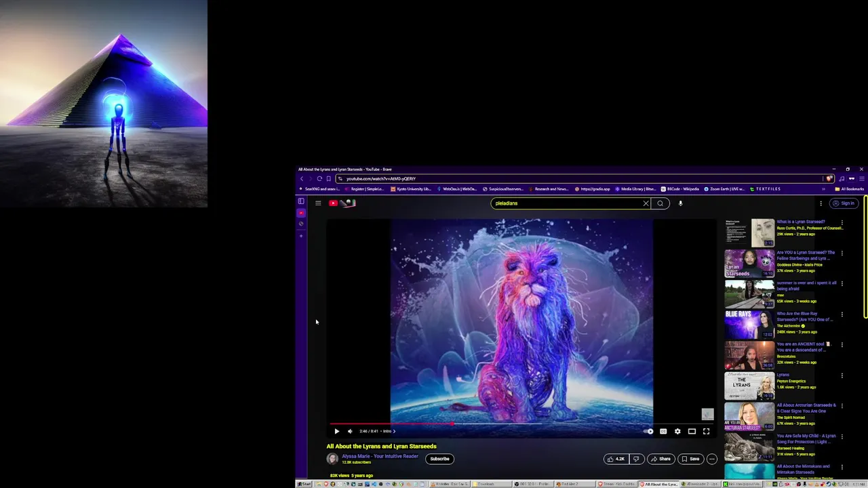Image resolution: width=868 pixels, height=488 pixels.
Task: Click the page vertical scrollbar
Action: pos(865,256)
